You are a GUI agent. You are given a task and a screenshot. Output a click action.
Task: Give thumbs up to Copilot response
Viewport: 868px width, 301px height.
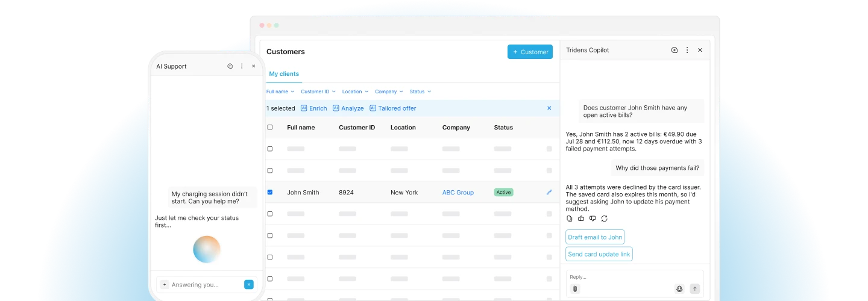pos(581,219)
